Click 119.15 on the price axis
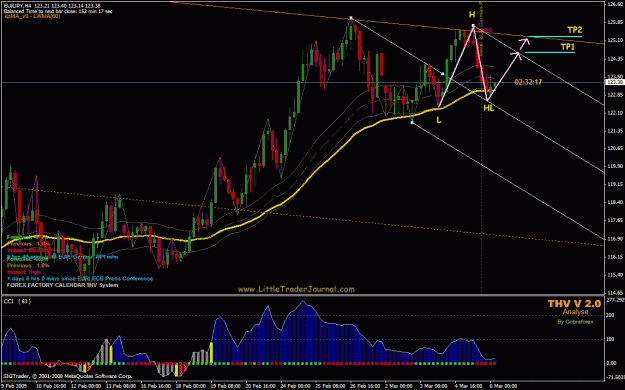The height and width of the screenshot is (390, 625). coord(615,185)
